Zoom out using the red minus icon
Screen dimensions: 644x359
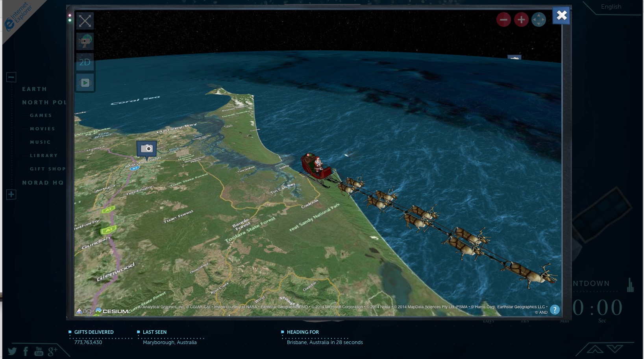pos(503,19)
